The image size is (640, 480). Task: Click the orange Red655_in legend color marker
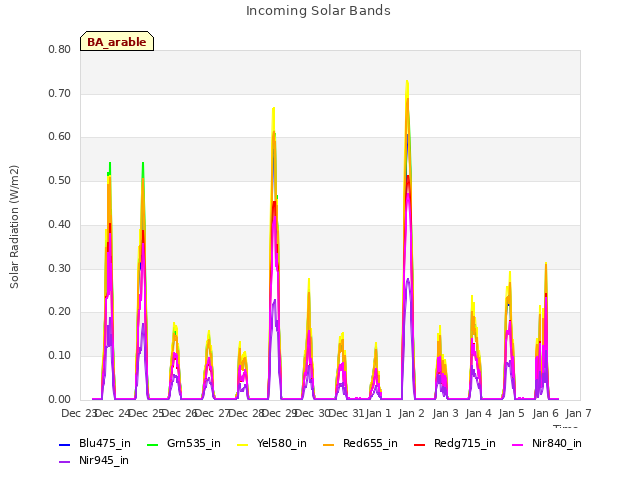[328, 444]
